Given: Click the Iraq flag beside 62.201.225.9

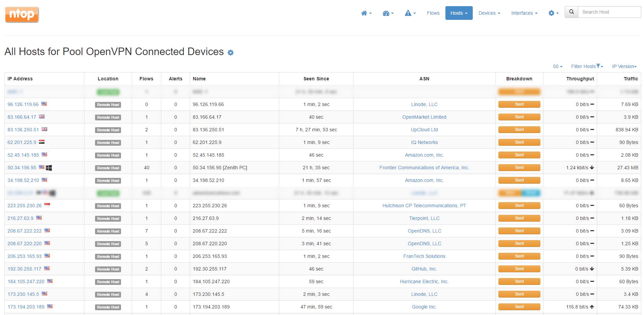Looking at the screenshot, I should click(x=41, y=142).
